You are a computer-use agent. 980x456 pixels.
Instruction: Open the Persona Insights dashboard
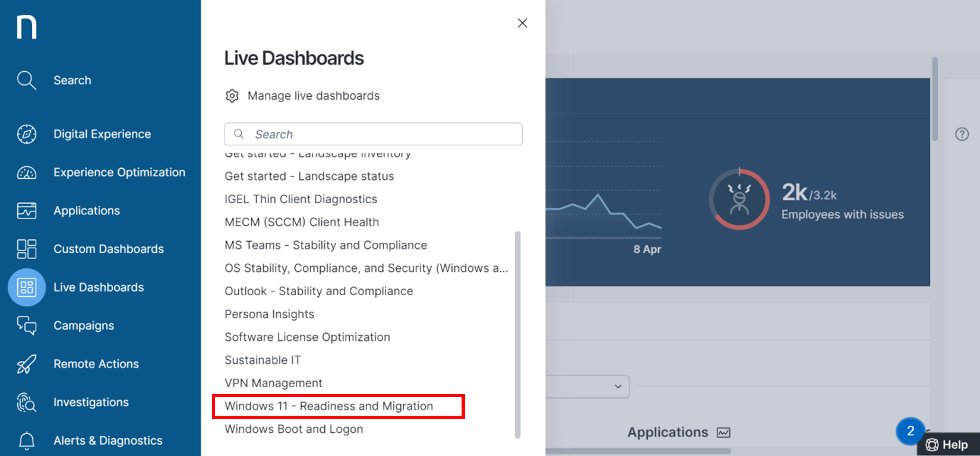pyautogui.click(x=269, y=314)
